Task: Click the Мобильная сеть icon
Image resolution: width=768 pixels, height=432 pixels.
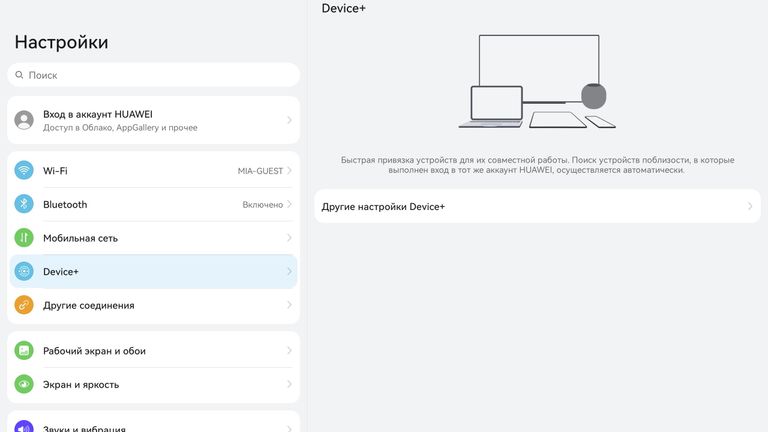Action: tap(24, 238)
